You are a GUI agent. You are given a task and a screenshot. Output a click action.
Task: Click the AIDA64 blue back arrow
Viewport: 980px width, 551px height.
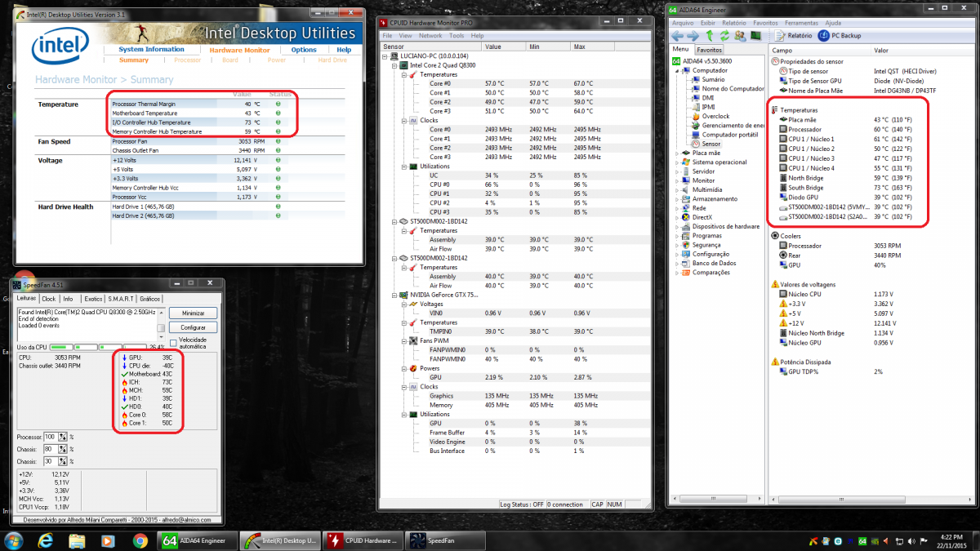click(x=677, y=36)
